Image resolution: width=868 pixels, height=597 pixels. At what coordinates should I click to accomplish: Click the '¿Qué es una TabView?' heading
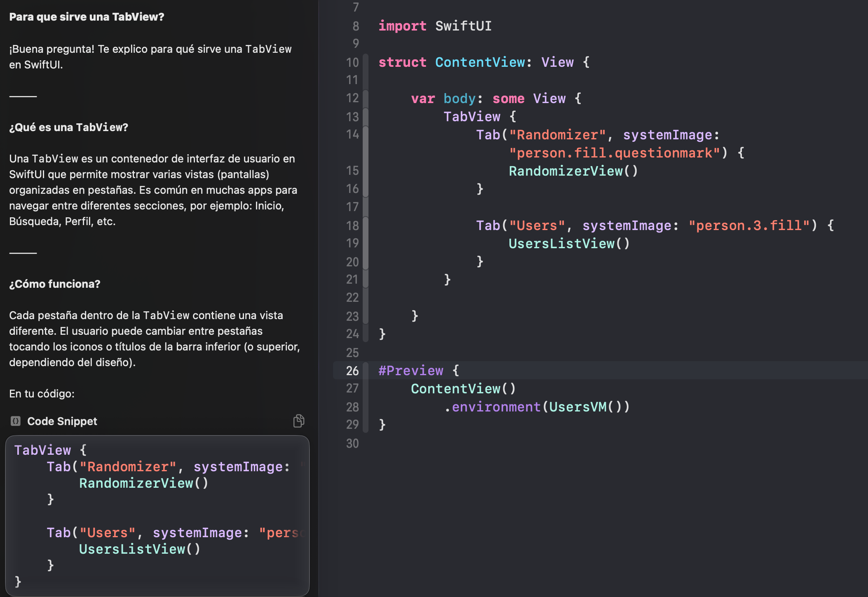click(x=68, y=127)
